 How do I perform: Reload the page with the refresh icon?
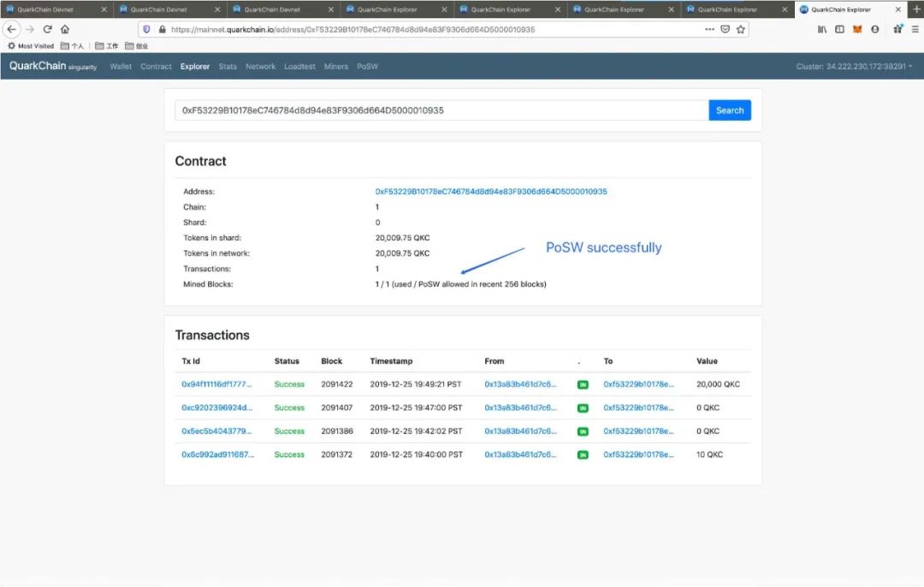coord(48,29)
